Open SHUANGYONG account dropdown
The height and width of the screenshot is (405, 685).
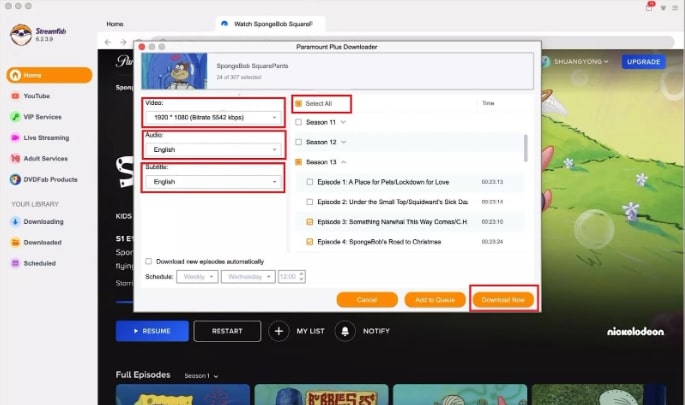(x=581, y=62)
